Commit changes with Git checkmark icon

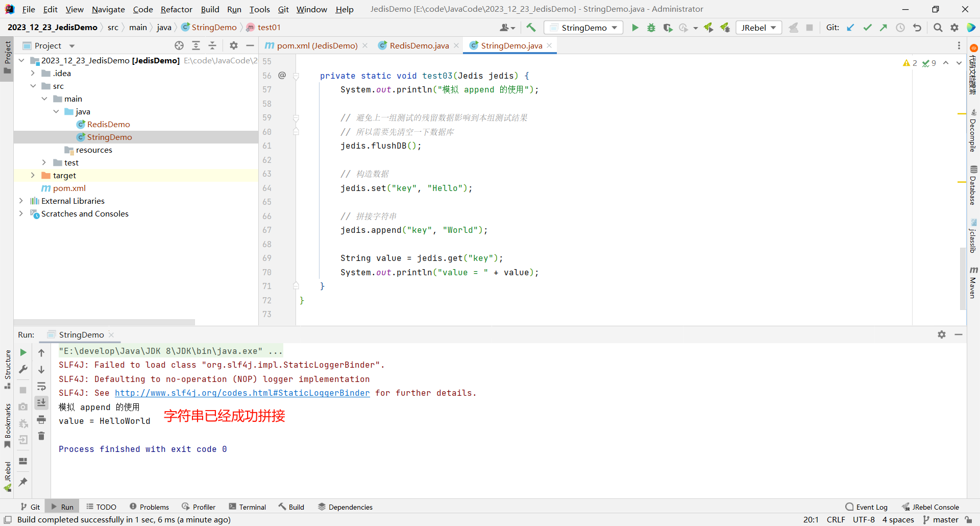pos(867,28)
